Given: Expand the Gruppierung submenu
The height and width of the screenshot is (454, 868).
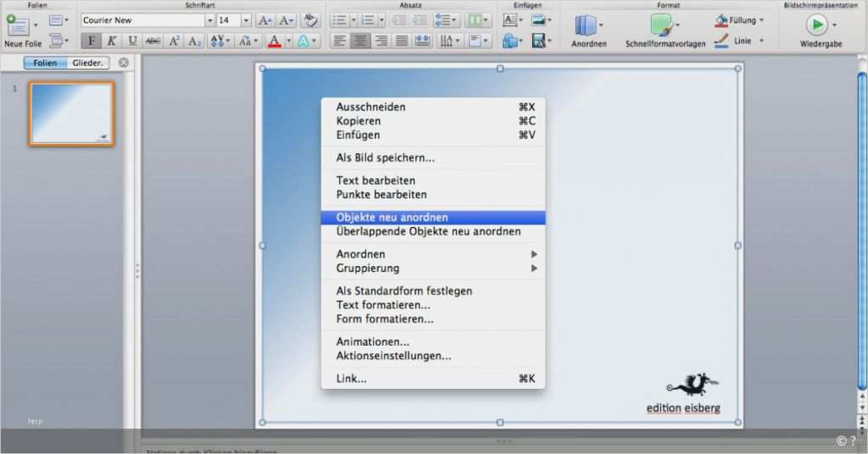Looking at the screenshot, I should click(x=433, y=269).
